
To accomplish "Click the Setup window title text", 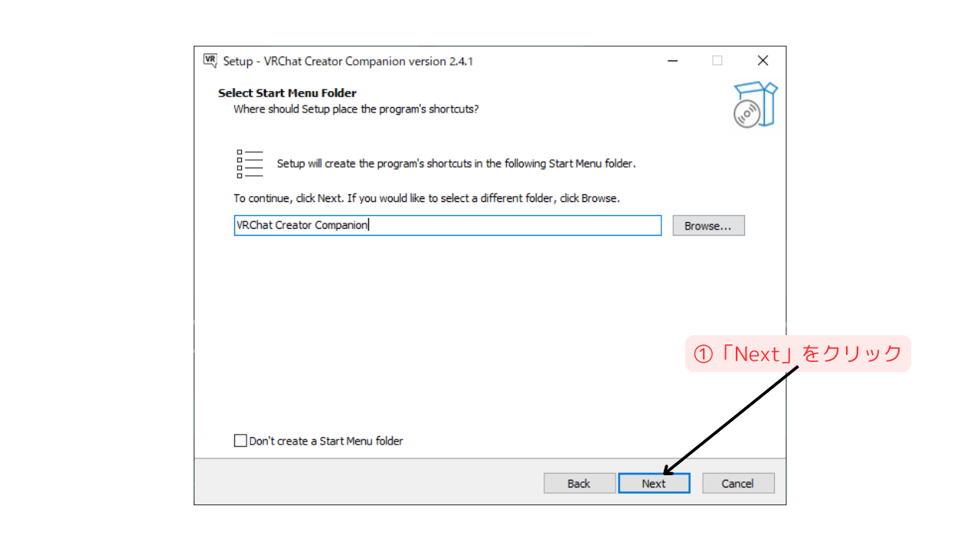I will pyautogui.click(x=348, y=61).
